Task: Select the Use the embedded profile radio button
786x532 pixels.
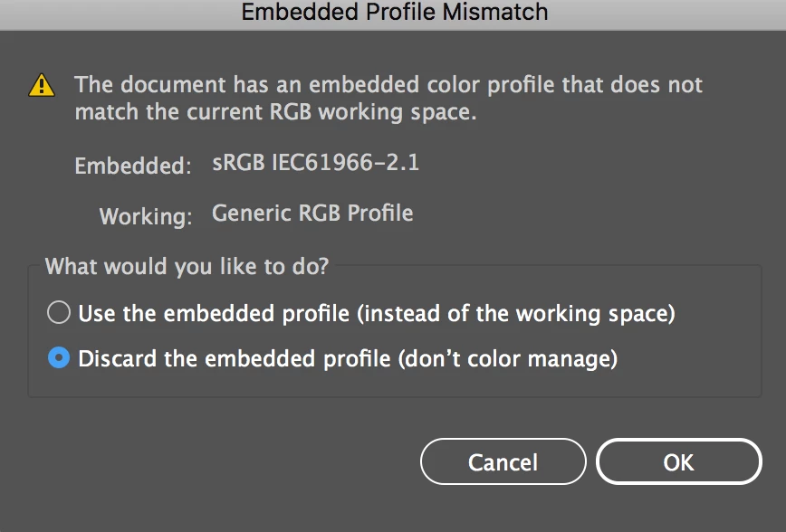Action: point(59,312)
